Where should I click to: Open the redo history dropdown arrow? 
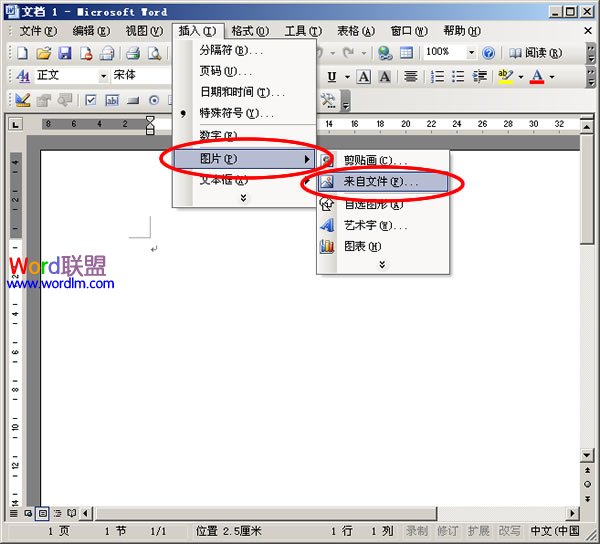tap(364, 53)
